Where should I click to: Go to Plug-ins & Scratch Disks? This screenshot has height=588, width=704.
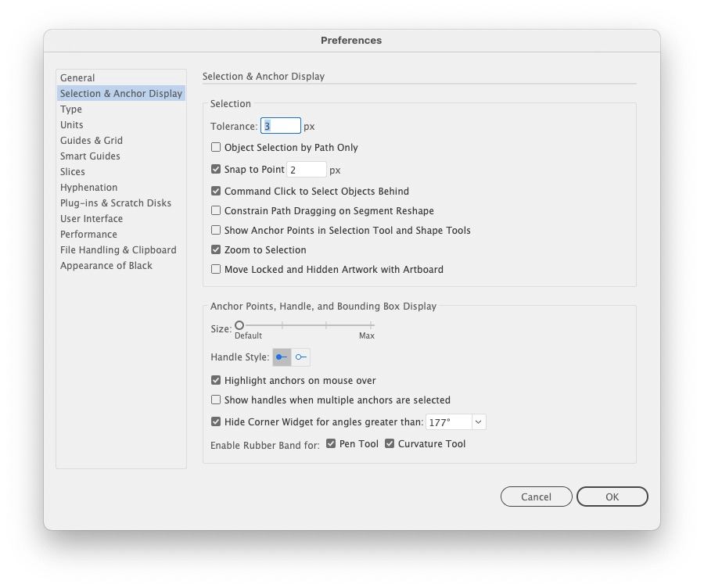120,203
